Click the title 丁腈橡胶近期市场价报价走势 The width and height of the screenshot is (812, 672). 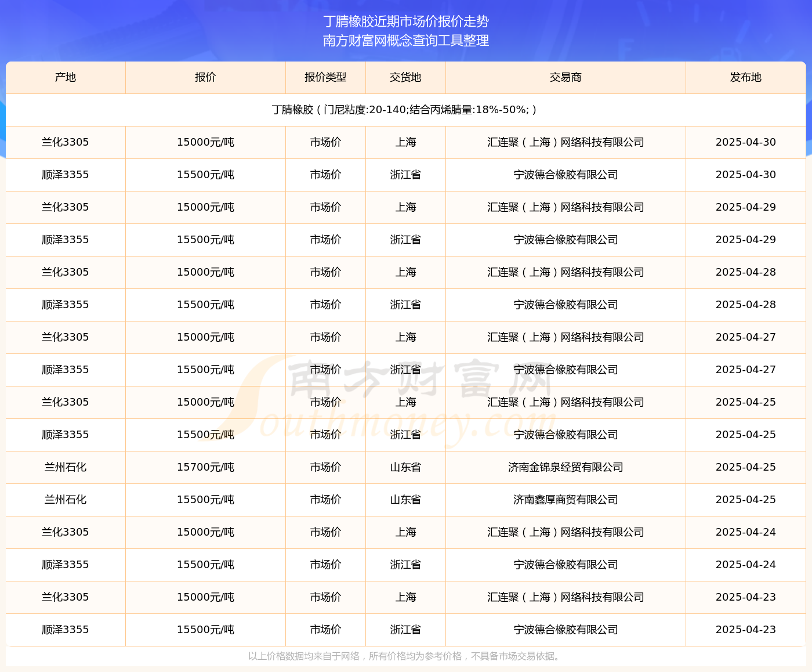[x=406, y=21]
